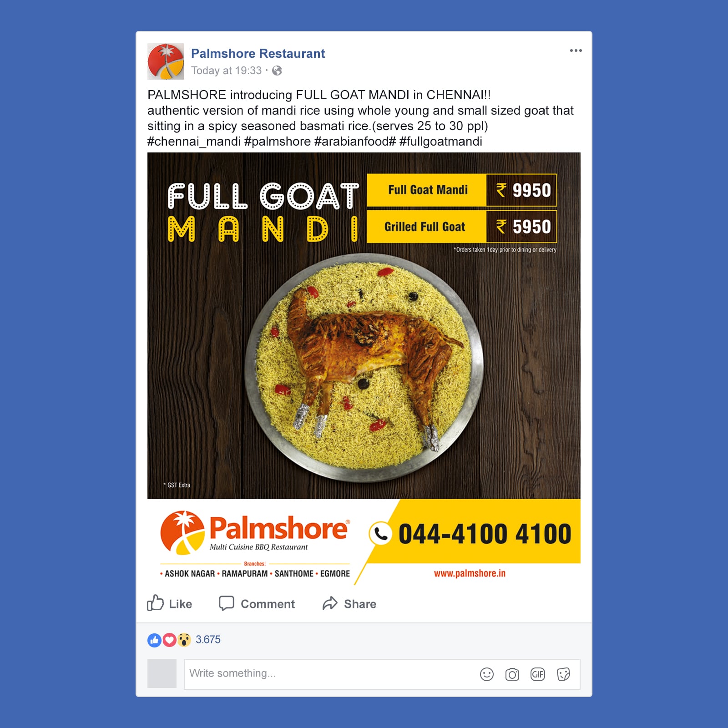Focus the Write something comment field
This screenshot has width=728, height=728.
[x=382, y=674]
